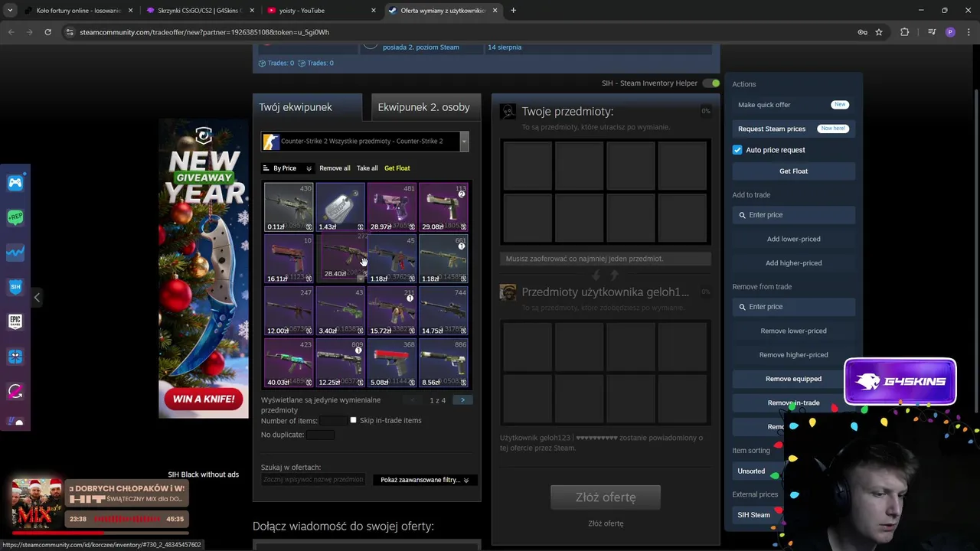Collapse the left sidebar with arrow handle
Viewport: 980px width, 551px height.
[37, 297]
